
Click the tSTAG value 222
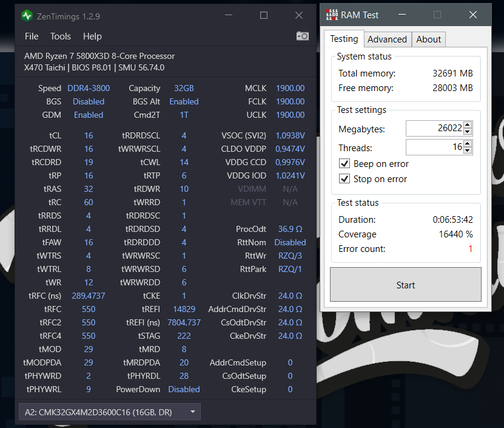tap(184, 336)
